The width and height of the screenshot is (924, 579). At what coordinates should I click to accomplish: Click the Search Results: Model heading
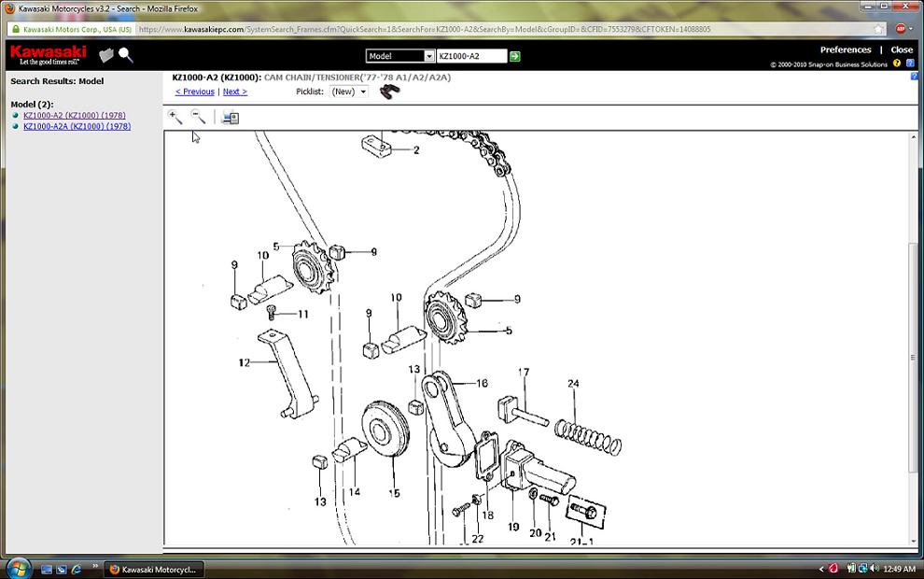[57, 81]
